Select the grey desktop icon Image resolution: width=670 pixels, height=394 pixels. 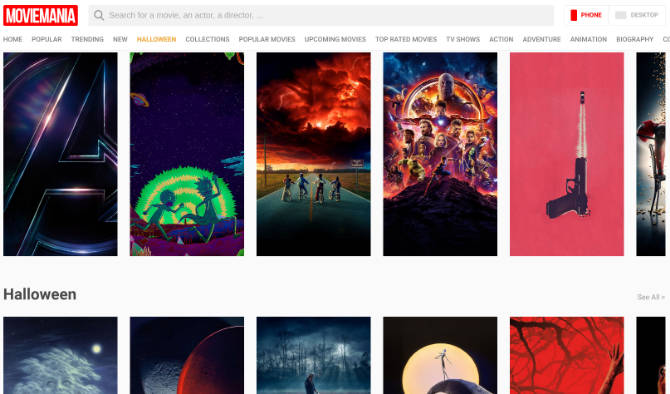tap(620, 15)
